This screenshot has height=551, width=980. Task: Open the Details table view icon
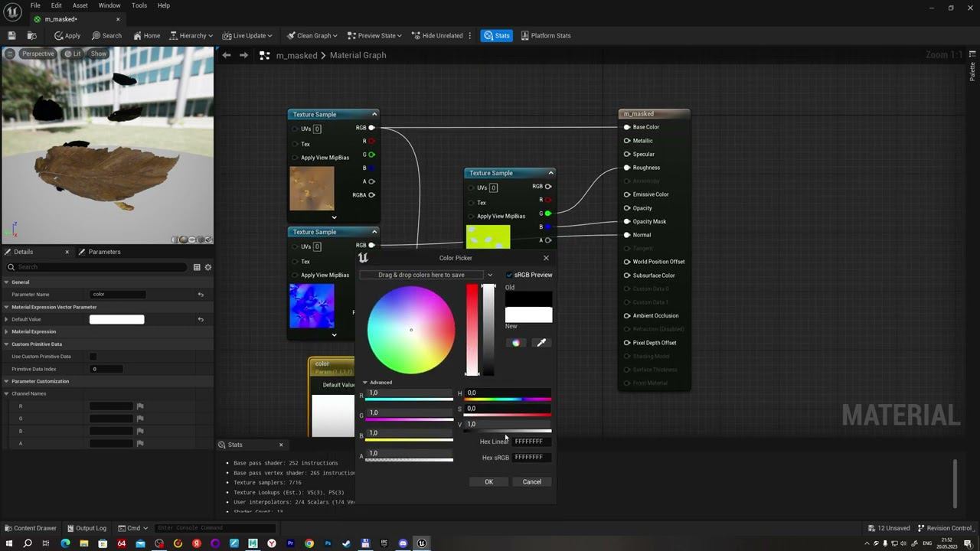(x=197, y=267)
